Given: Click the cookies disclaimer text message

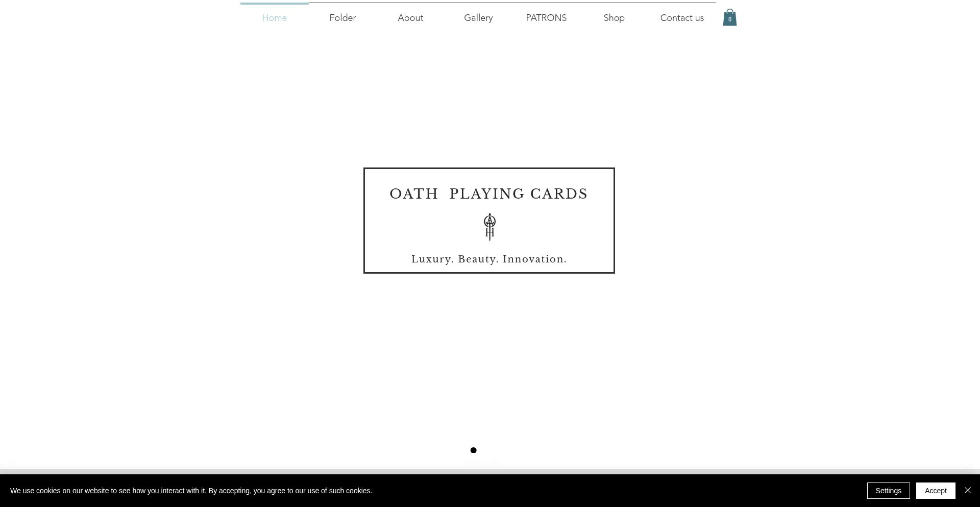Looking at the screenshot, I should 192,490.
